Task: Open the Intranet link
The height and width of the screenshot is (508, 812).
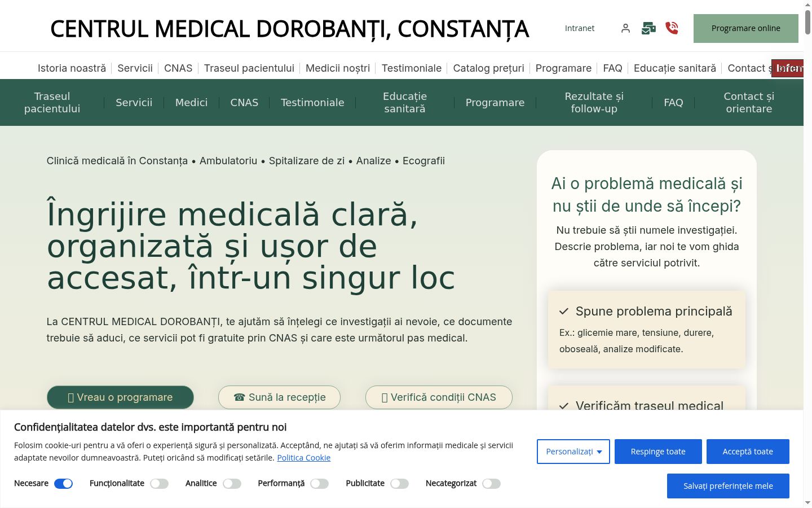Action: pos(580,28)
